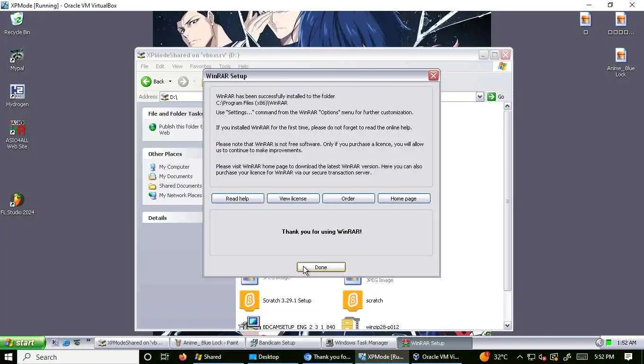Image resolution: width=644 pixels, height=364 pixels.
Task: Open the View menu in Explorer
Action: 177,66
